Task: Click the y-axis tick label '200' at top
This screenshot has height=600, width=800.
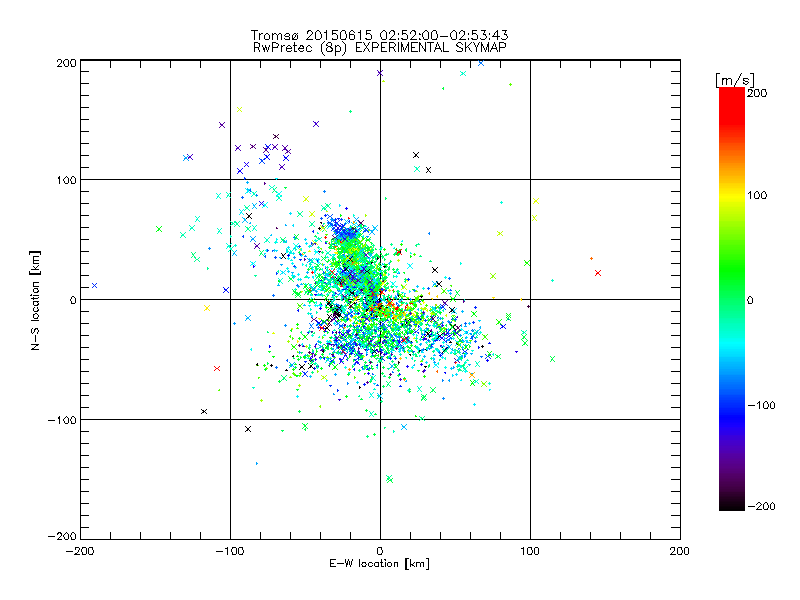Action: pos(66,63)
